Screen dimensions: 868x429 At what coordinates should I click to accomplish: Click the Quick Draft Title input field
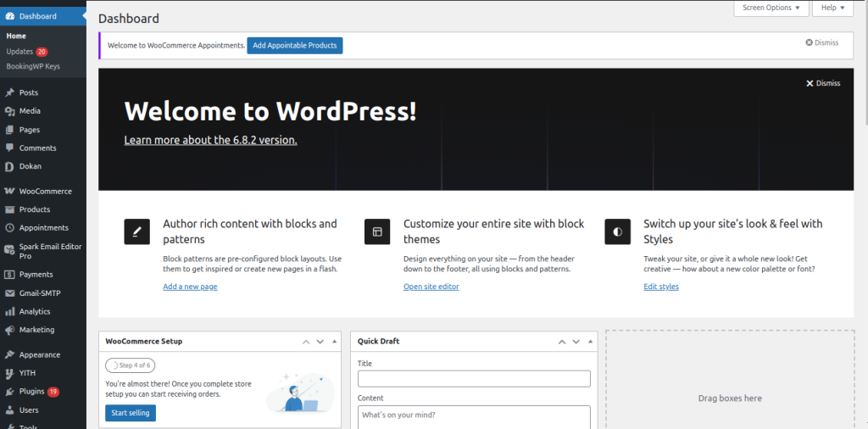click(x=474, y=379)
